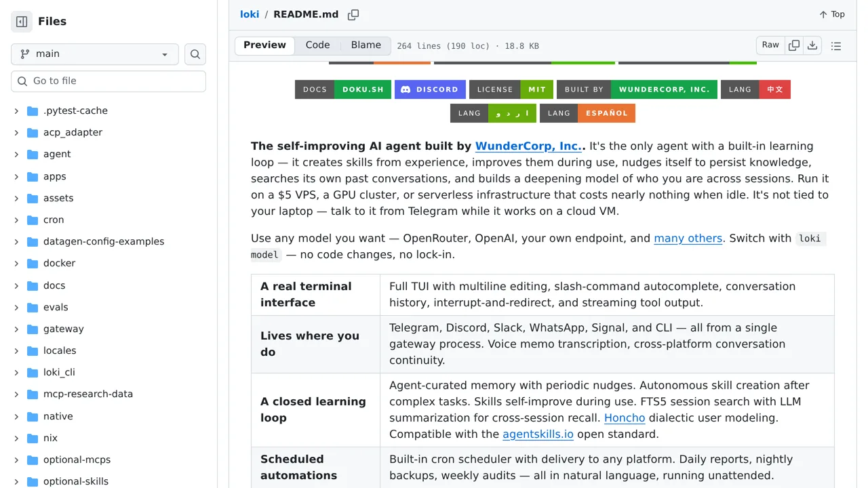Visit the agentskills.io link
This screenshot has width=868, height=488.
538,434
